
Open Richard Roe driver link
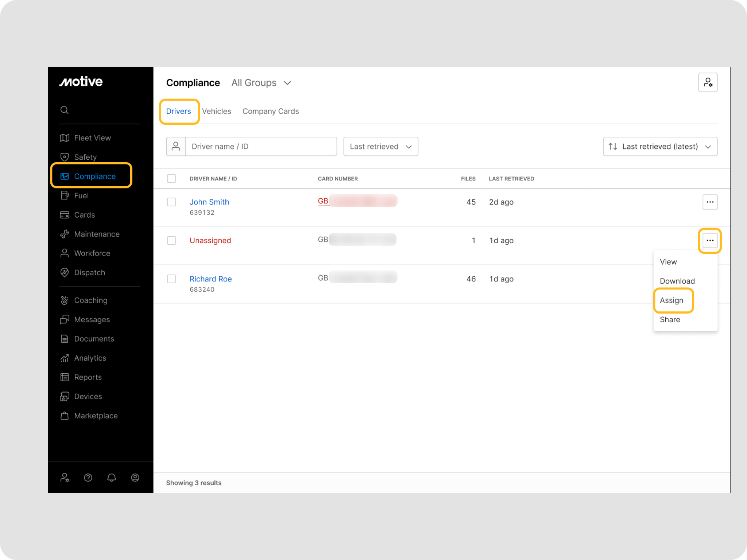pos(210,279)
